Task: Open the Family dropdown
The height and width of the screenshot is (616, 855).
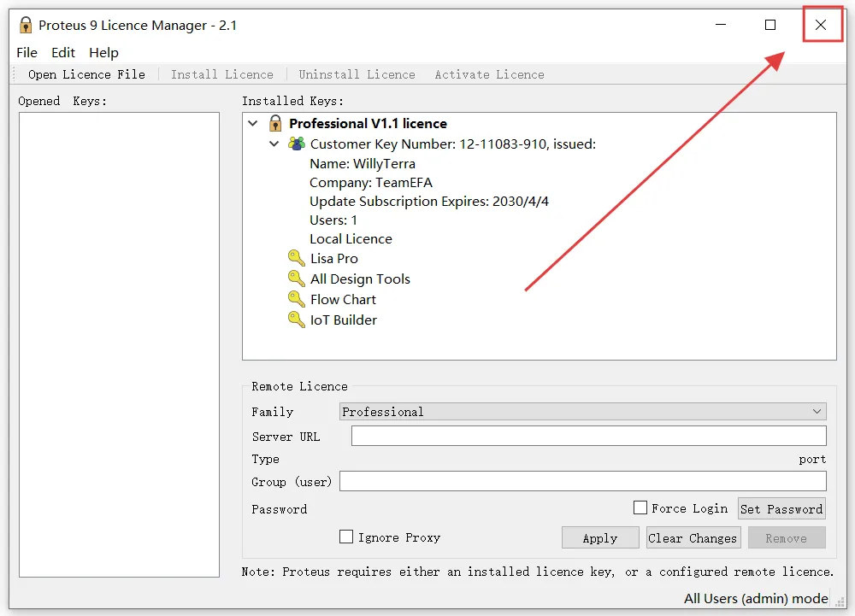Action: [x=582, y=411]
